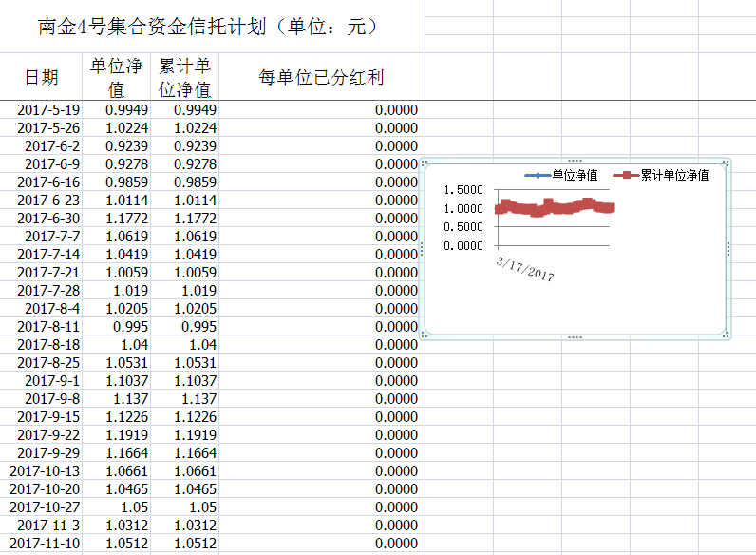Click the chart's bottom-center resize handle

pyautogui.click(x=574, y=336)
